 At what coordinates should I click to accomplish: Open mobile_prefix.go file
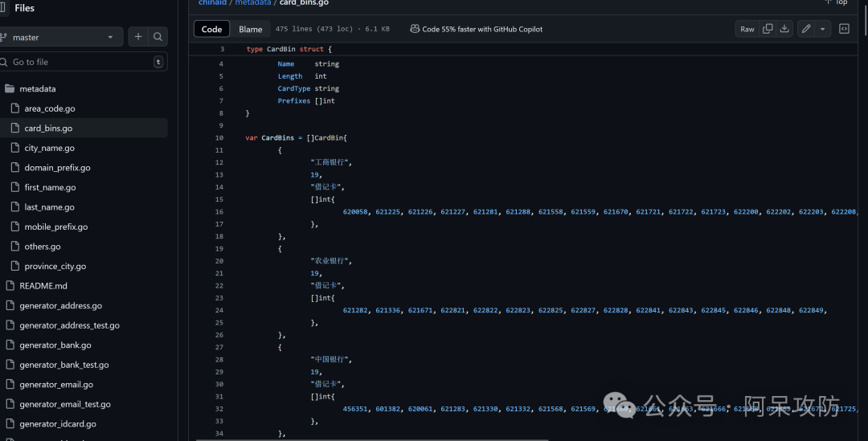coord(56,227)
